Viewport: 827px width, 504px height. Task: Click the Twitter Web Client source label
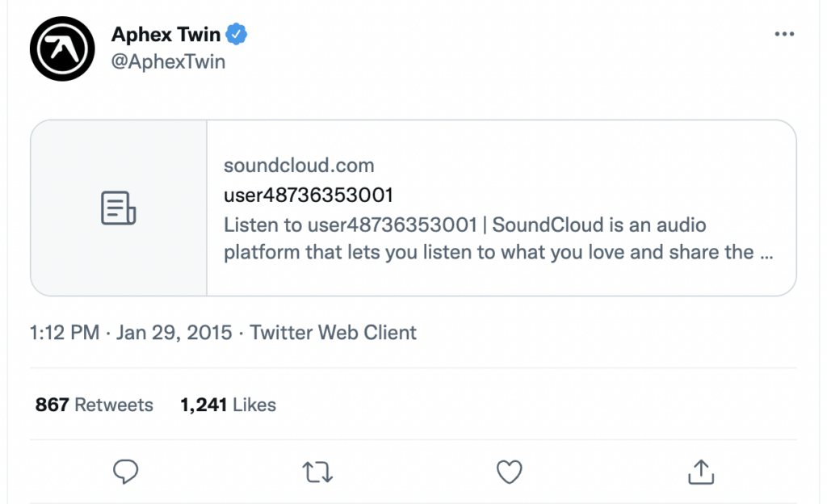334,332
